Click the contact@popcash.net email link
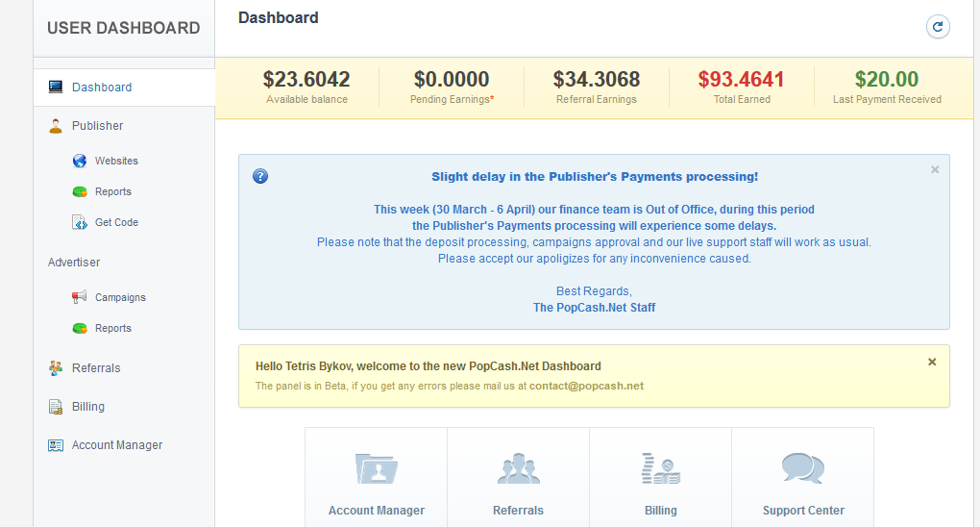 (x=586, y=387)
